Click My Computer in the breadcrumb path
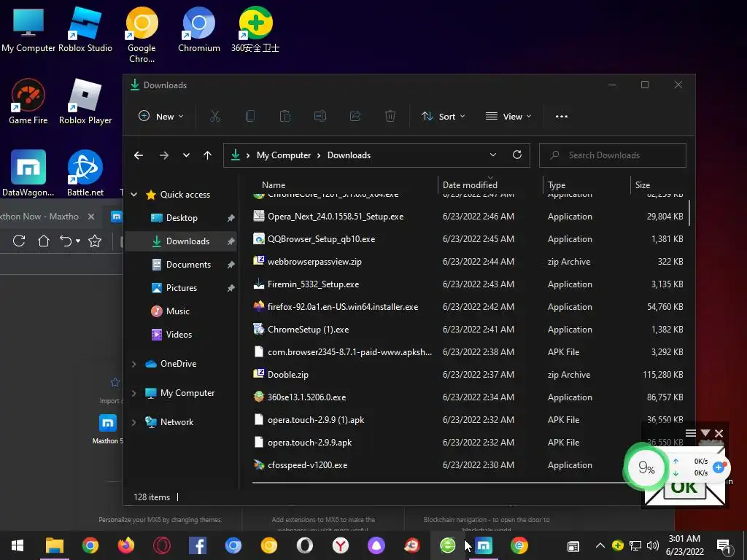The width and height of the screenshot is (747, 560). click(x=284, y=155)
